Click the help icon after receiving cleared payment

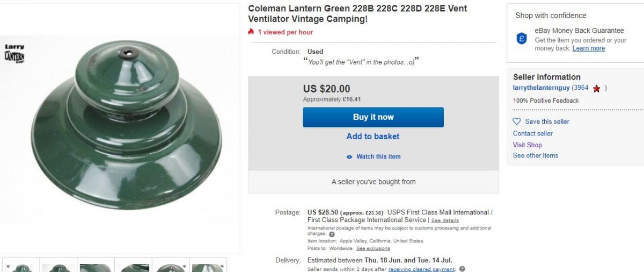(x=462, y=269)
